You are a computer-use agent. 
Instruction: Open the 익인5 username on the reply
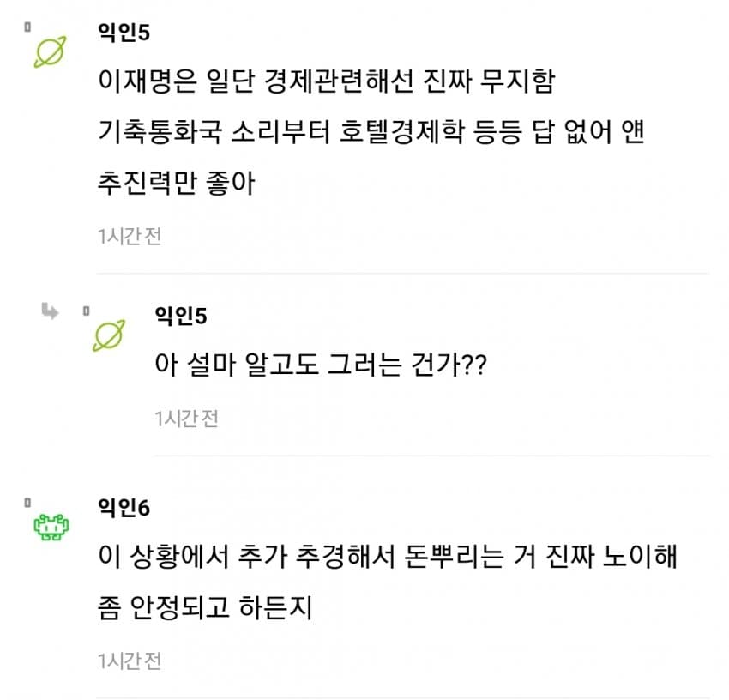[182, 317]
